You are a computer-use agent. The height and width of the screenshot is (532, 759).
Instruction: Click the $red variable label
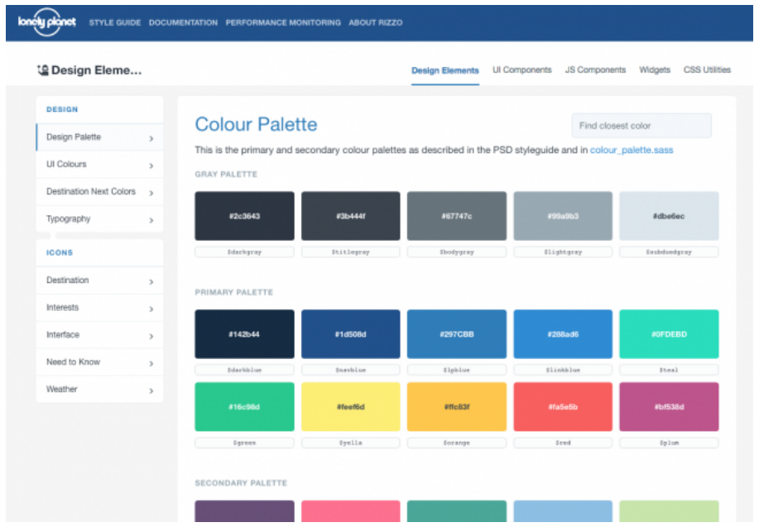pos(563,443)
